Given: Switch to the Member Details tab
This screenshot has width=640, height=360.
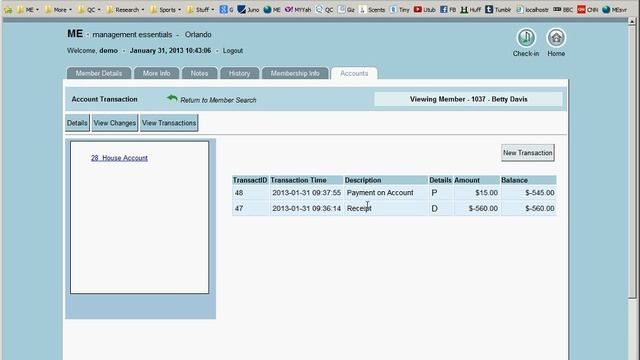Looking at the screenshot, I should pos(99,73).
